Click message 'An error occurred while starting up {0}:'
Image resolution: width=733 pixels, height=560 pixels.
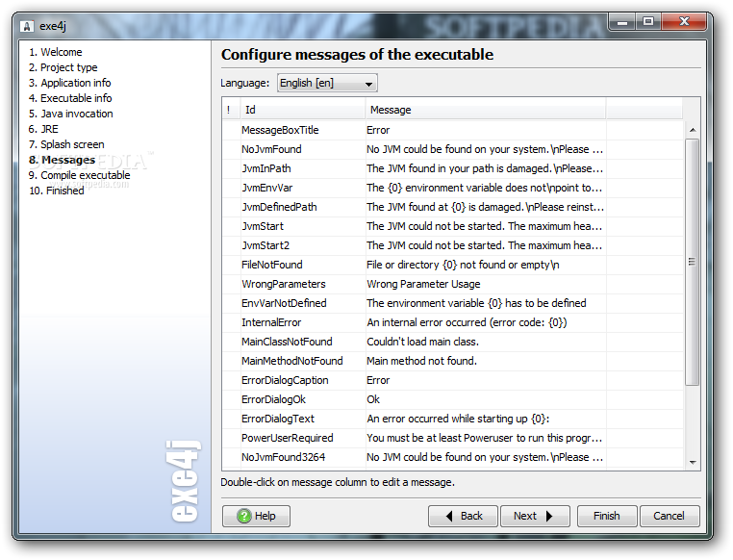(458, 419)
